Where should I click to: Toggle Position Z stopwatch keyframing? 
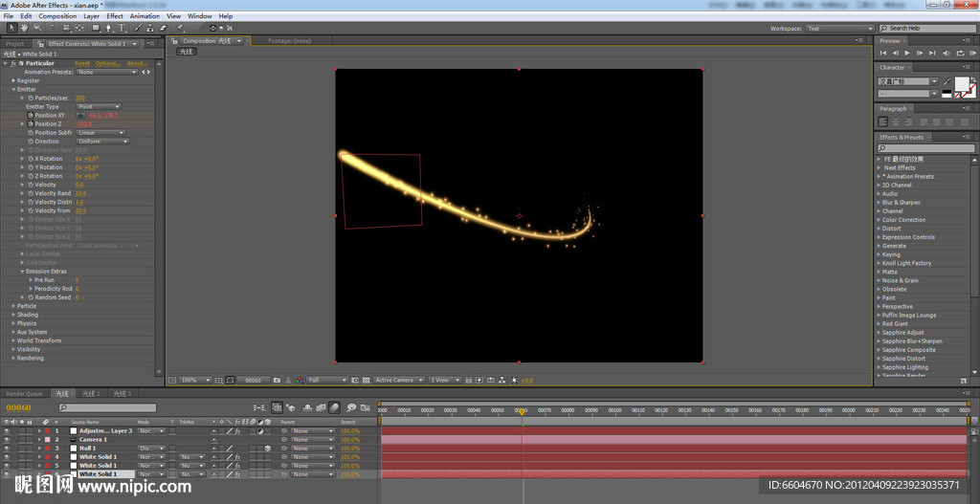[x=30, y=124]
